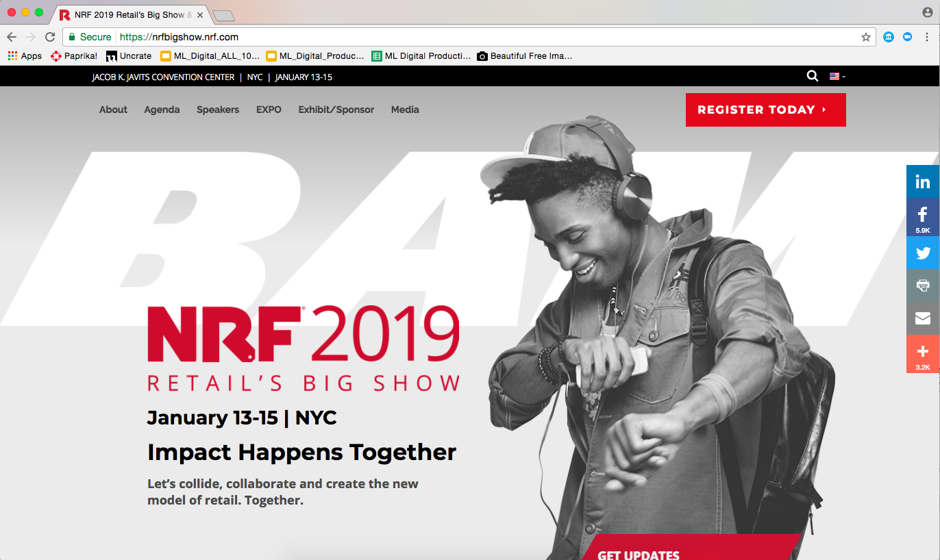Click the REGISTER TODAY button
This screenshot has width=940, height=560.
pos(766,110)
